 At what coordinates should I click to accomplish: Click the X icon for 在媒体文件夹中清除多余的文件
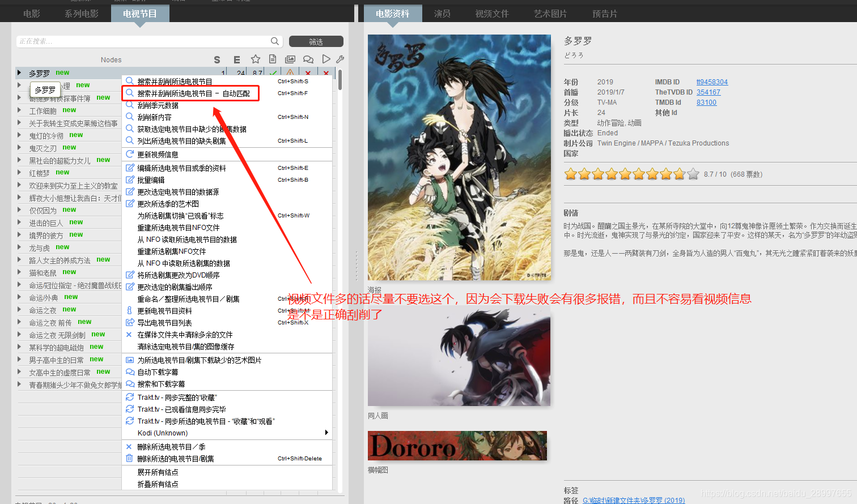129,335
